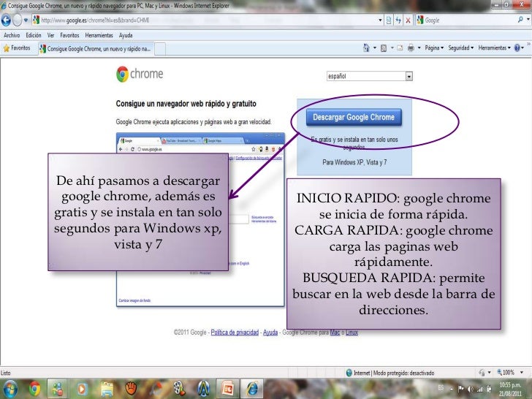Click the taskbar clock showing 10:55 p.m.

tap(510, 389)
